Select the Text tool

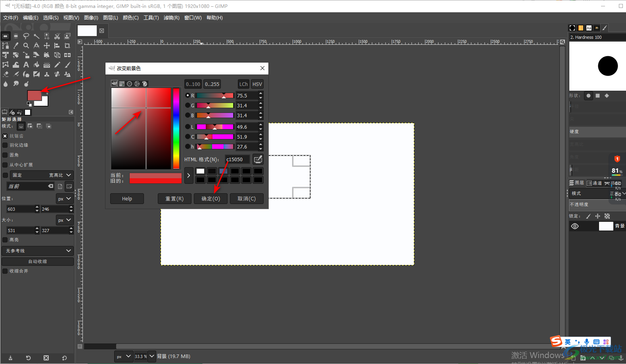tap(26, 65)
